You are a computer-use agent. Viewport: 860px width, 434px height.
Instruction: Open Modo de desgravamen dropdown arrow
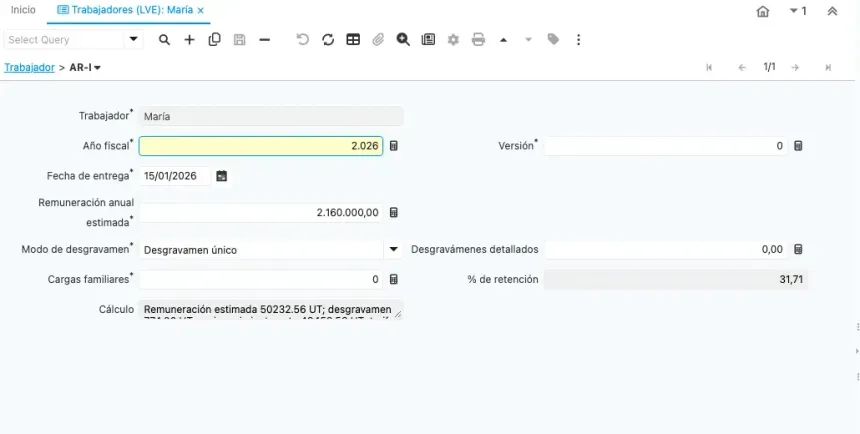393,250
